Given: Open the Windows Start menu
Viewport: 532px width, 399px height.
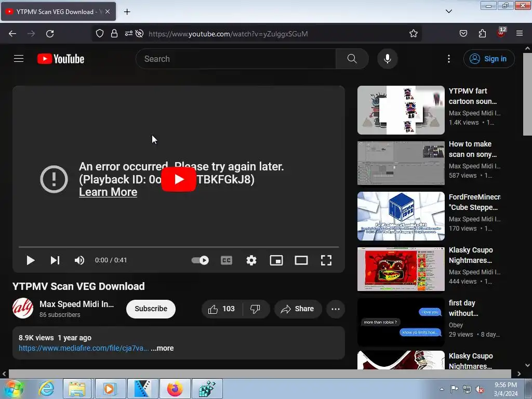Looking at the screenshot, I should tap(14, 389).
